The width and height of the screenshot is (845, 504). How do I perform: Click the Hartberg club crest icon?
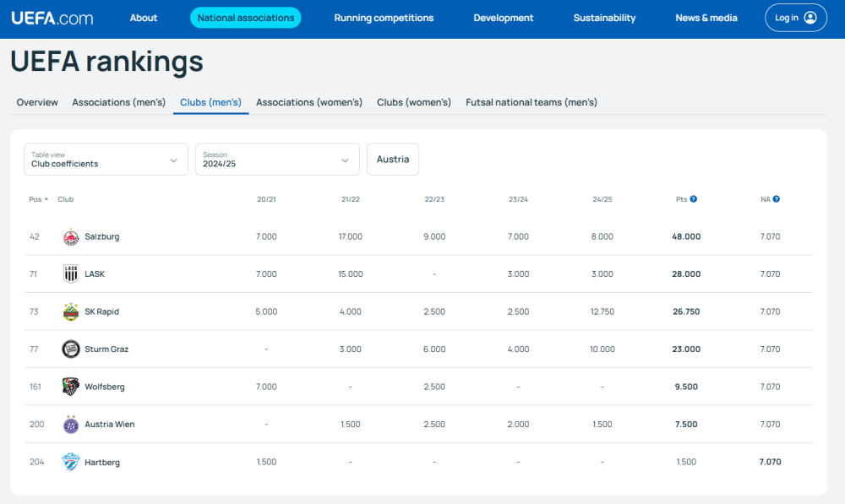click(x=71, y=462)
